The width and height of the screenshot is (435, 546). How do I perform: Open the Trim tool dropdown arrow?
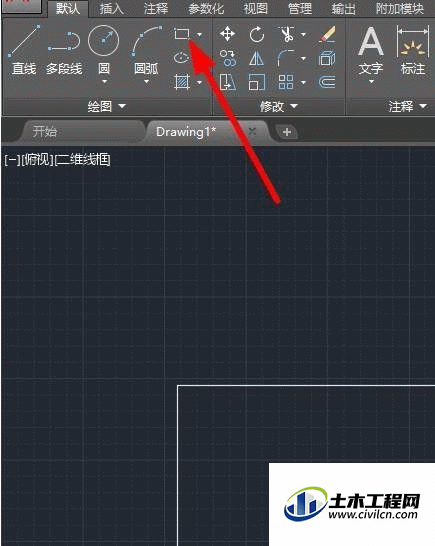303,34
